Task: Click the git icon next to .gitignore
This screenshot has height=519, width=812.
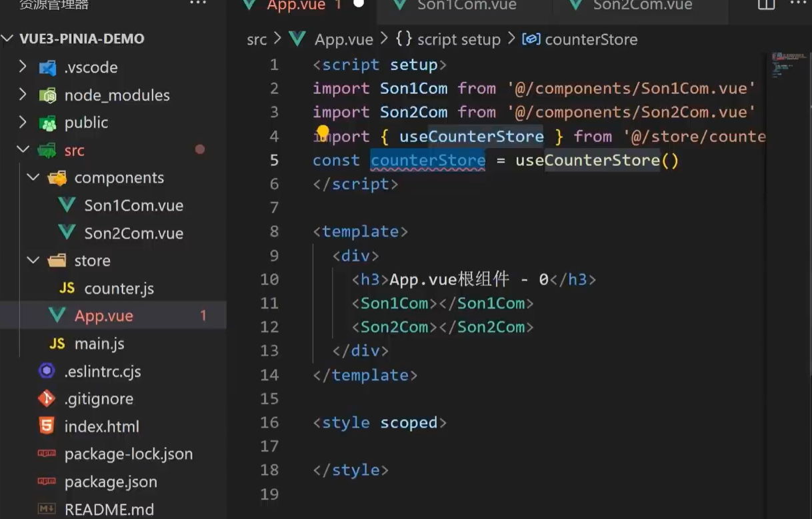Action: [x=45, y=398]
